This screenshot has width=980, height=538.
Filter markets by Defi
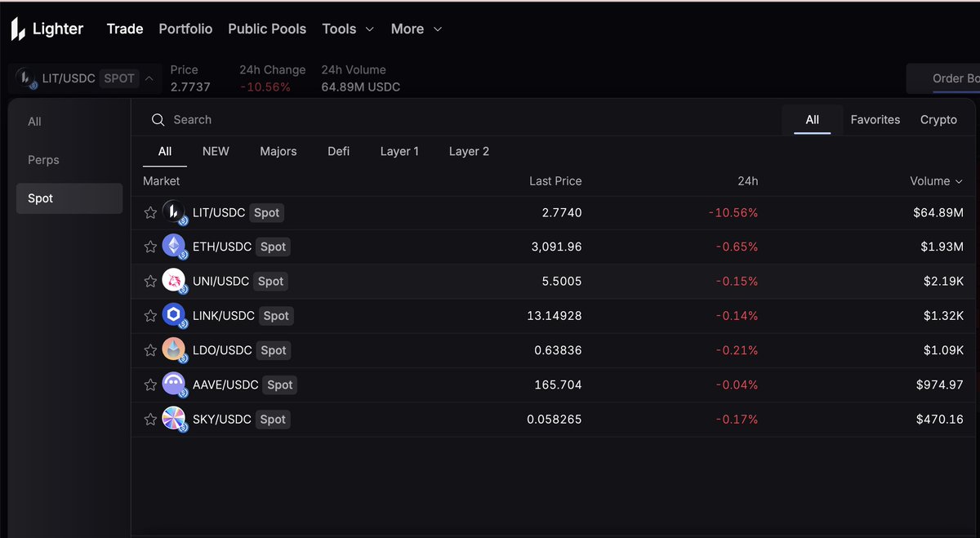tap(339, 151)
